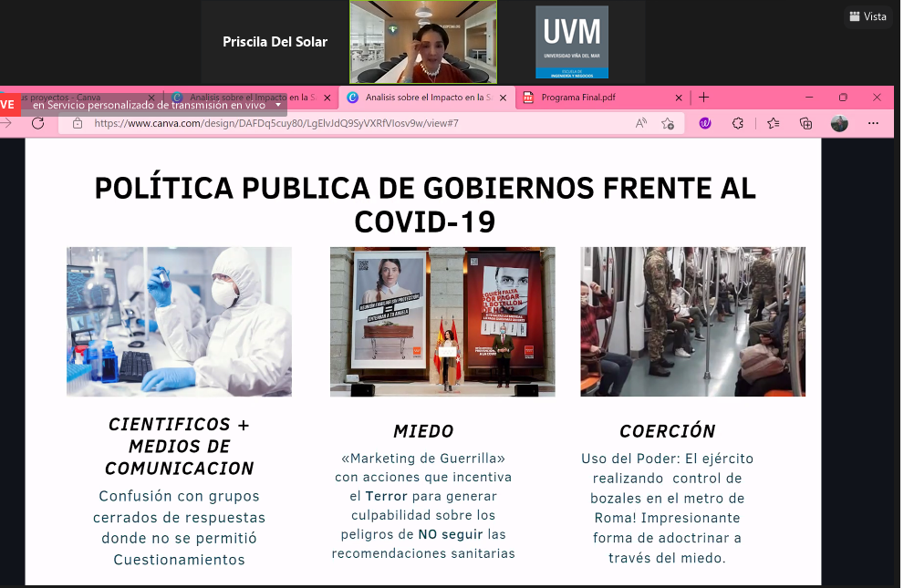
Task: Maximize the browser window
Action: click(x=843, y=98)
